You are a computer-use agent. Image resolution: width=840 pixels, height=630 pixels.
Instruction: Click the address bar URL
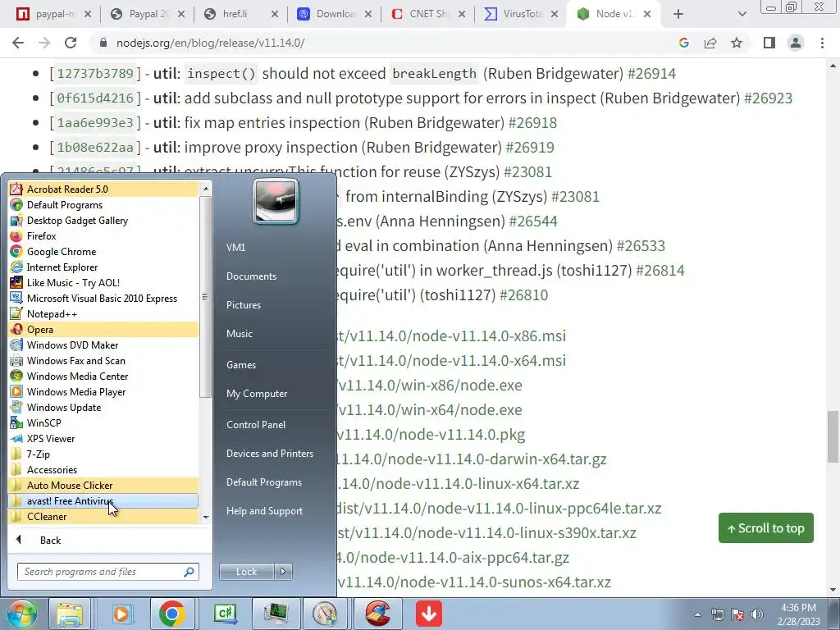tap(211, 43)
